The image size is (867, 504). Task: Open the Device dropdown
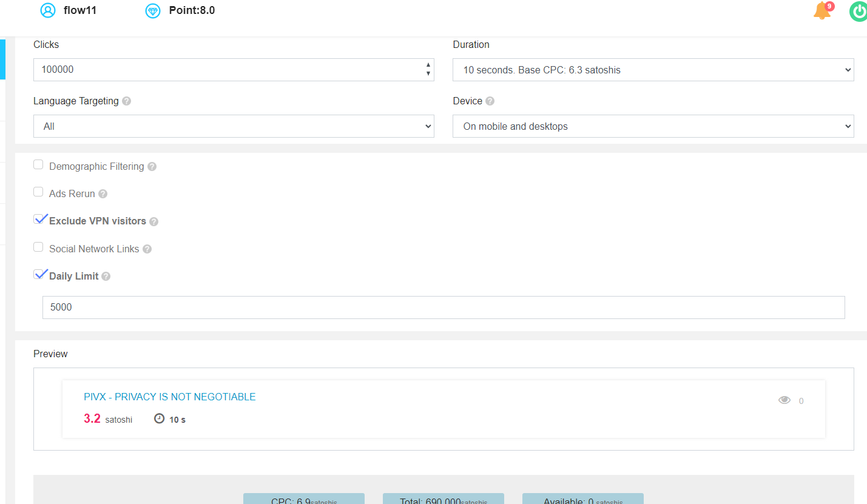coord(653,126)
